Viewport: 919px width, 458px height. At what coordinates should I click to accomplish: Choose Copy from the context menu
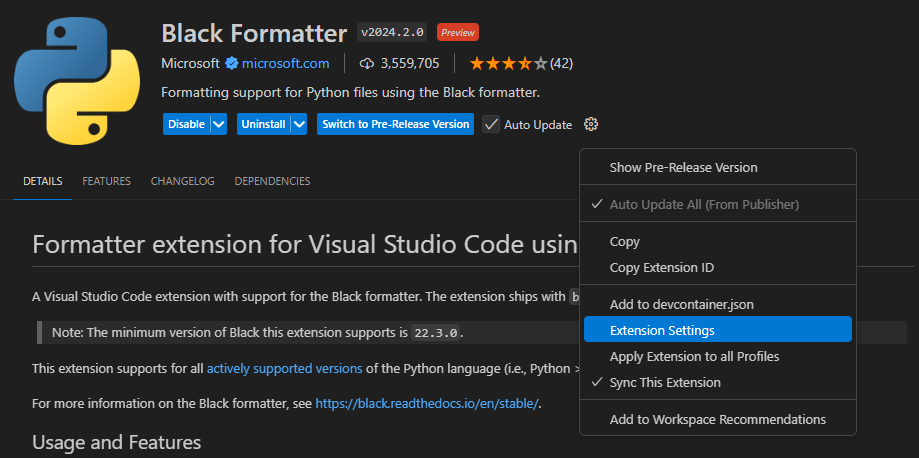click(x=717, y=242)
